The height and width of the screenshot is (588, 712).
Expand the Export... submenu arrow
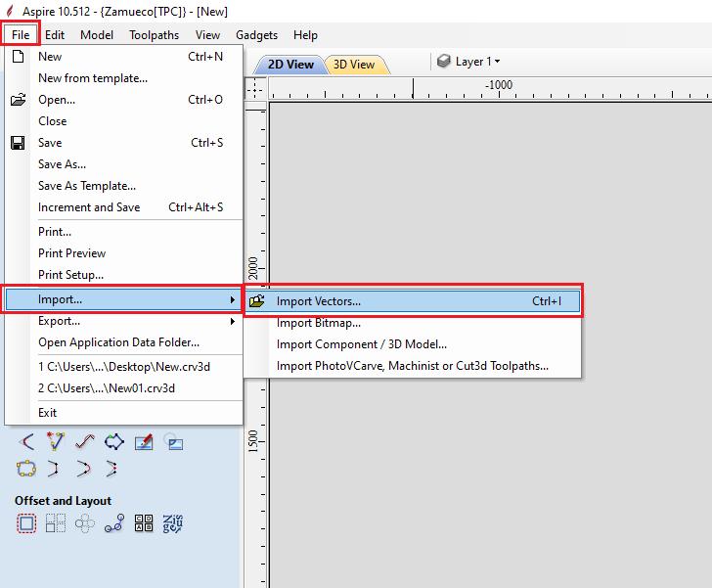[x=233, y=321]
